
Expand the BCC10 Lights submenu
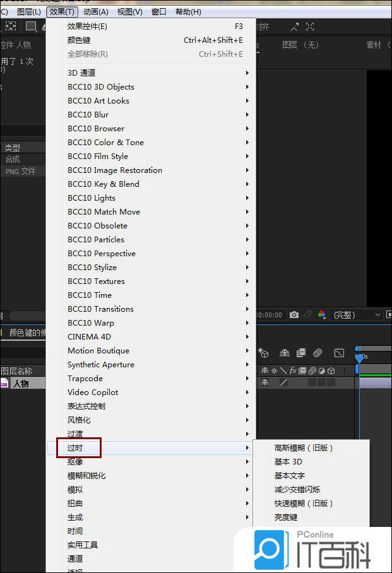point(151,198)
